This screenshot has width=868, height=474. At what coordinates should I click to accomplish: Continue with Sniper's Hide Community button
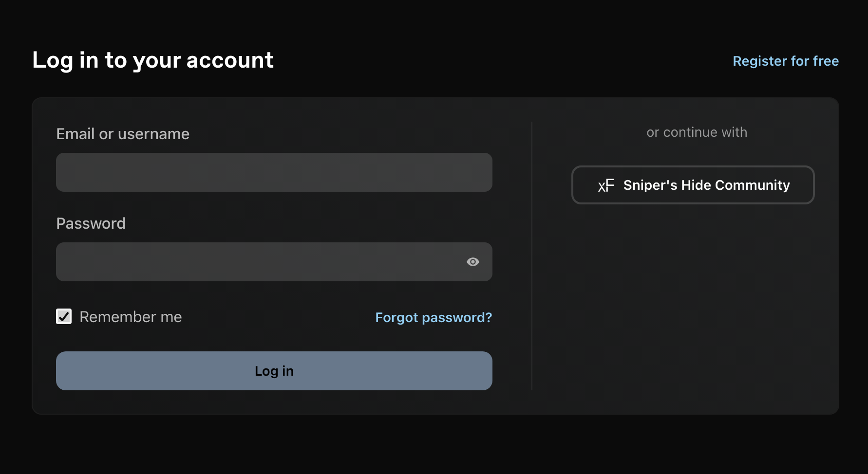(693, 185)
